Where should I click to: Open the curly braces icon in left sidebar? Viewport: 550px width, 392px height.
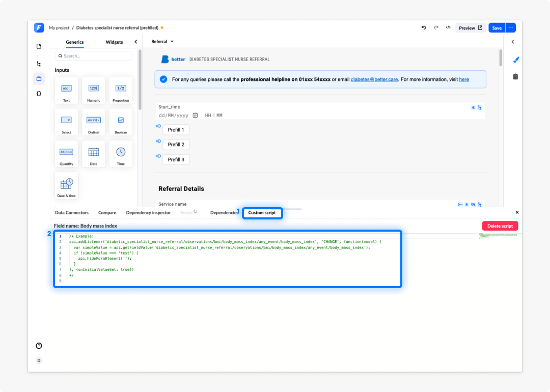click(39, 94)
